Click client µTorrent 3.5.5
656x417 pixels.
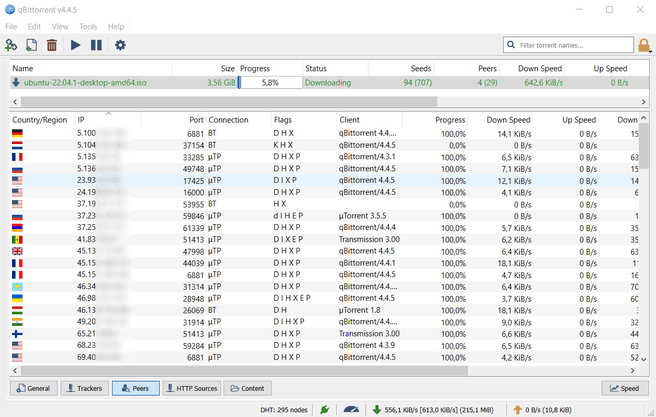coord(363,216)
